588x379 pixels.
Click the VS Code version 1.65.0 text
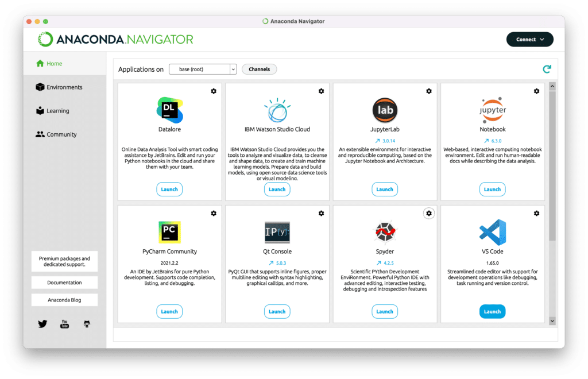pyautogui.click(x=492, y=263)
